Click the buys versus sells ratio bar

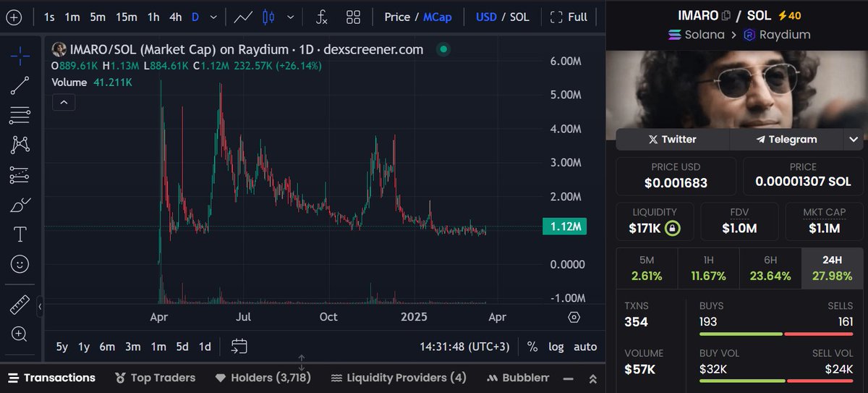tap(776, 334)
